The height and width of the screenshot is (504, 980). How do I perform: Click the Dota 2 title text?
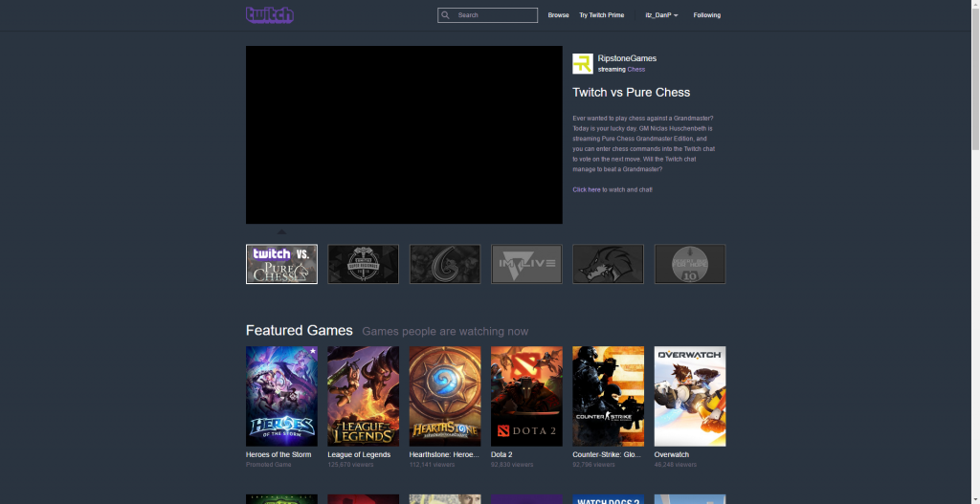click(501, 454)
